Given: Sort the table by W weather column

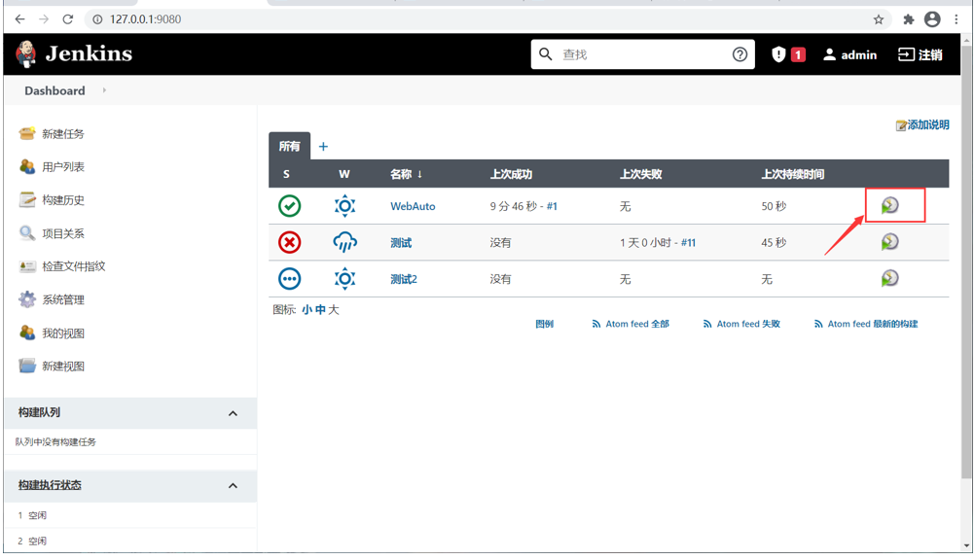Looking at the screenshot, I should 343,174.
